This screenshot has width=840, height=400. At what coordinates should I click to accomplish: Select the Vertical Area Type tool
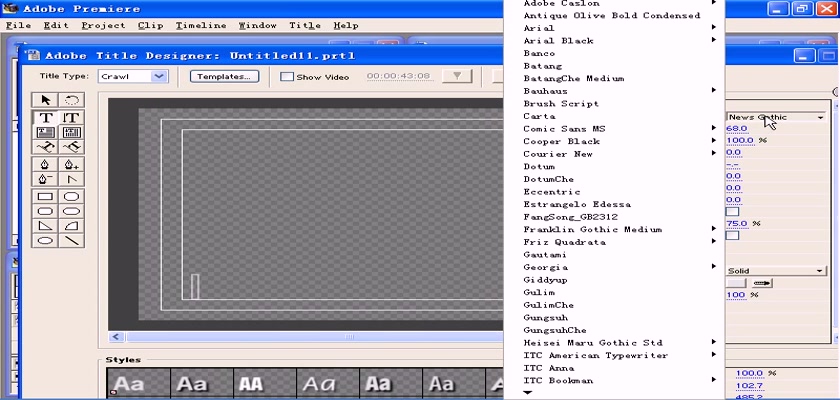click(x=71, y=132)
